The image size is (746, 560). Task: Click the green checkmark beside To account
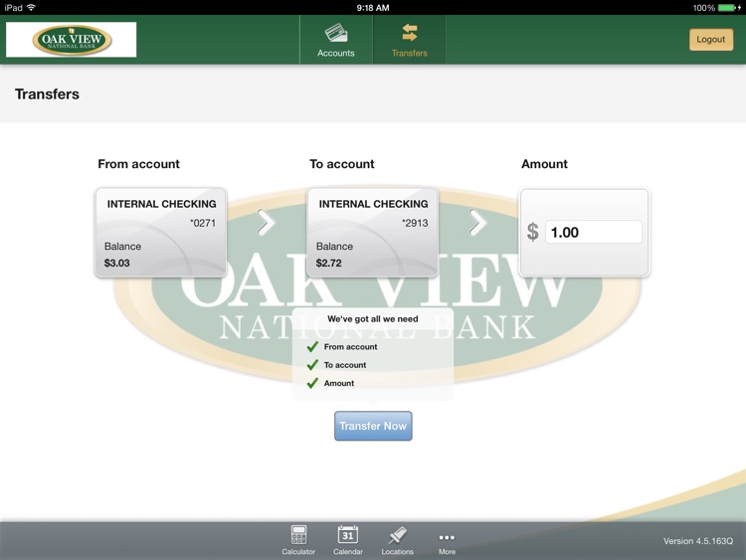pos(312,365)
